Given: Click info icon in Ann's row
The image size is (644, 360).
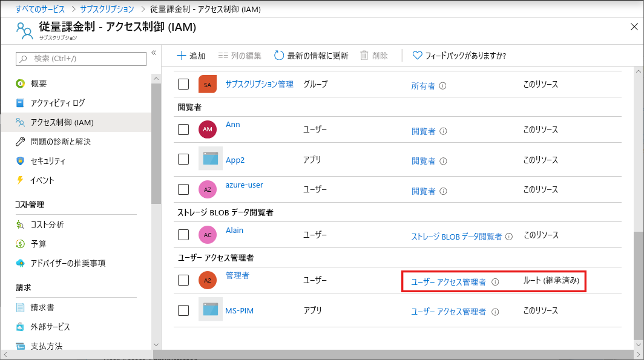Looking at the screenshot, I should (x=443, y=131).
